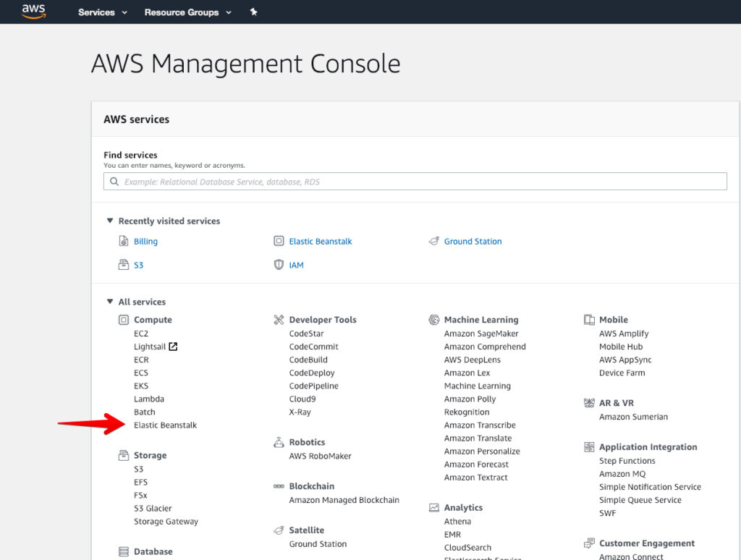Open Ground Station under Satellite
Viewport: 741px width, 560px height.
[318, 544]
